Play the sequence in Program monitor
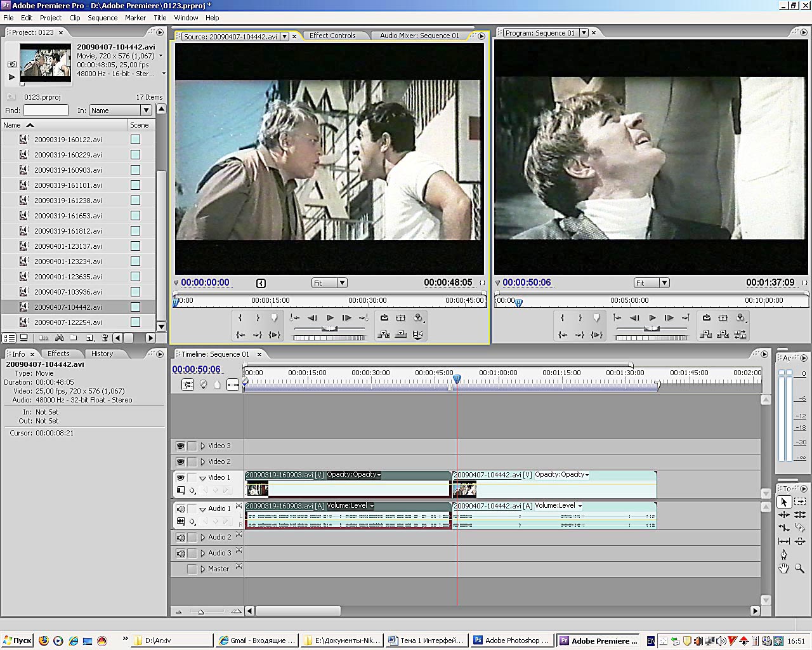Viewport: 812px width, 650px height. (x=652, y=318)
